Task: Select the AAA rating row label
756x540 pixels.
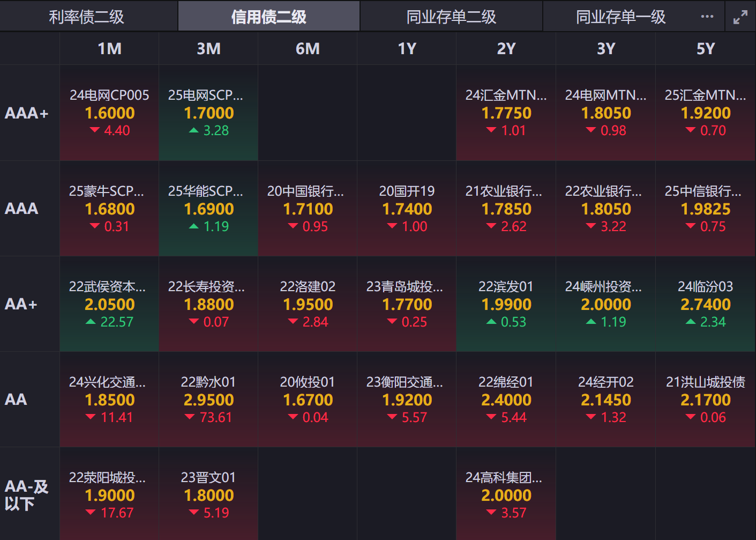Action: [x=21, y=209]
